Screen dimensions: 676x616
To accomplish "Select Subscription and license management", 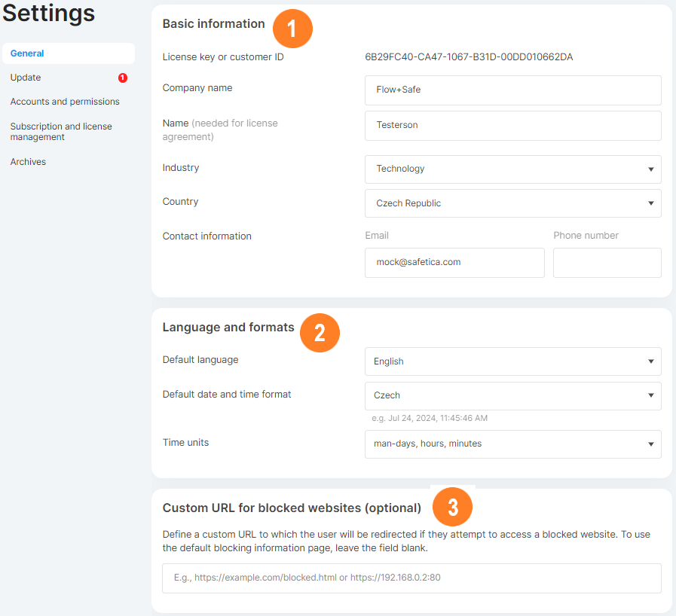I will (x=61, y=132).
